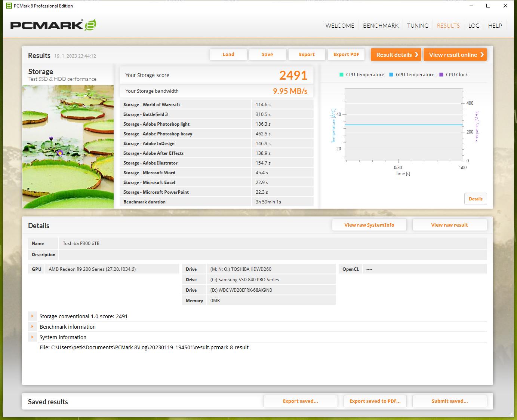Click the TOSHIBA HDWD260 drive entry
The image size is (517, 420).
click(x=271, y=269)
